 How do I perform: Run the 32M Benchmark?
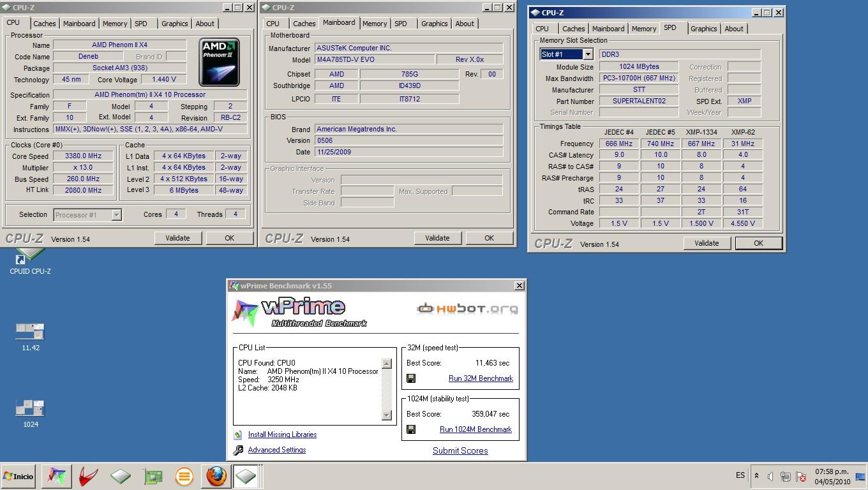click(x=481, y=378)
